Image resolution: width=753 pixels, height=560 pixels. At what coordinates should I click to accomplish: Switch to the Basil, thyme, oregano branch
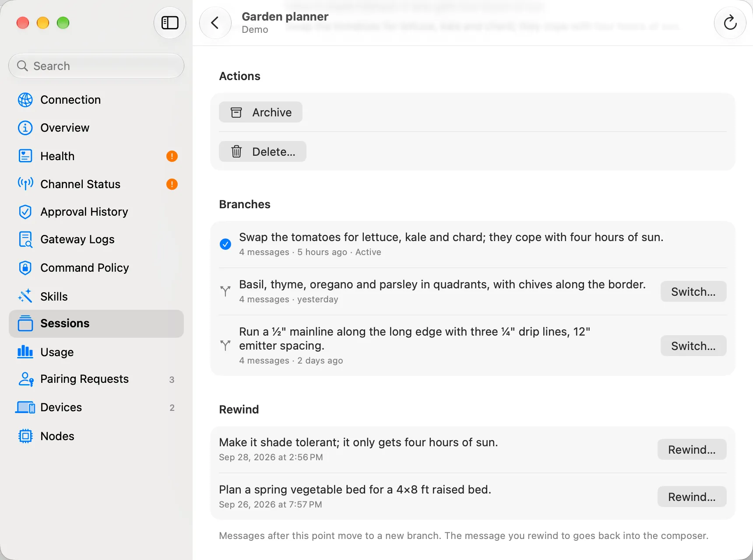coord(693,292)
